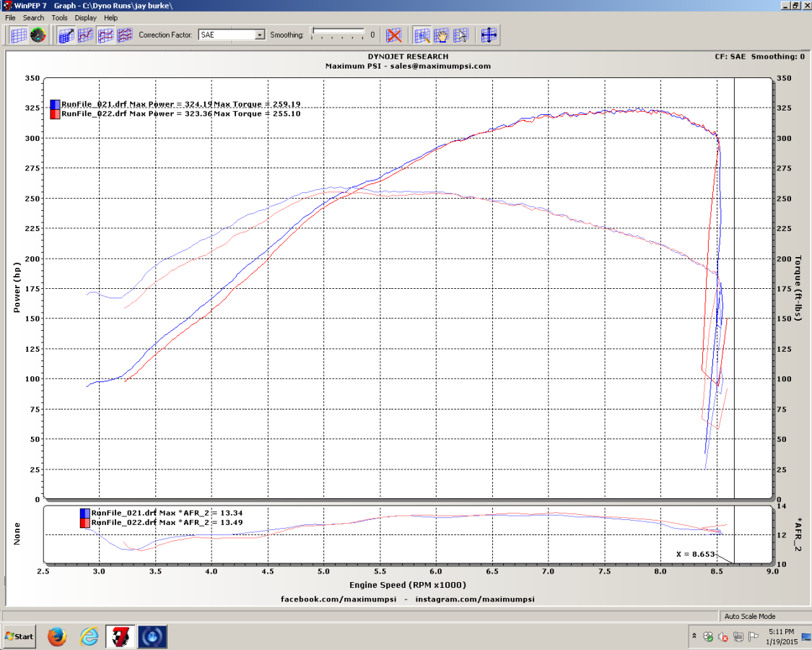
Task: Click the WinPEP 7 title bar icon
Action: click(x=7, y=5)
